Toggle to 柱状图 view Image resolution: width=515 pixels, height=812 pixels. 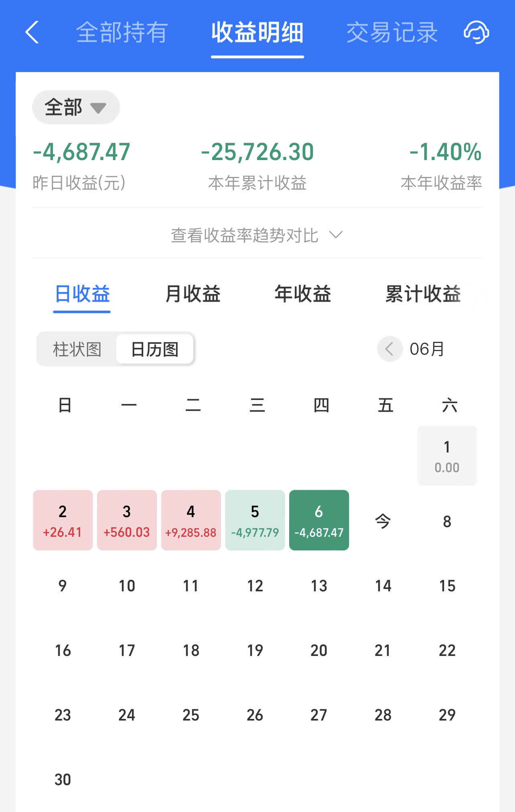[x=77, y=349]
